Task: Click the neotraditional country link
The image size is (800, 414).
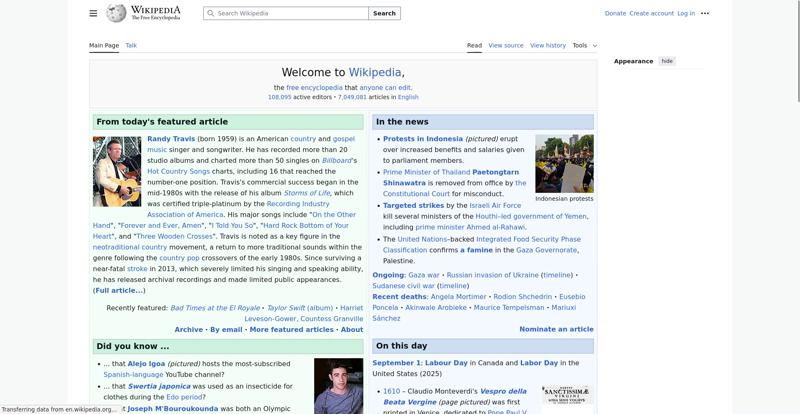Action: [130, 247]
